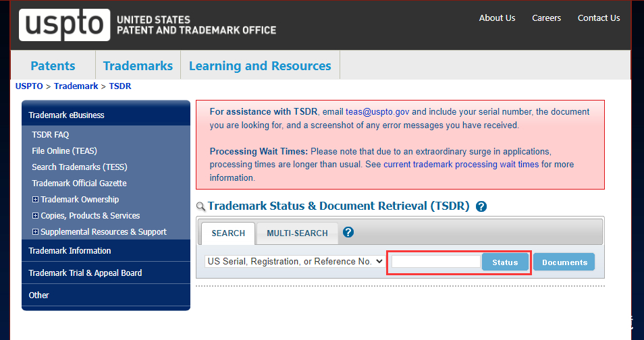The height and width of the screenshot is (340, 644).
Task: Expand Supplemental Resources & Support plus icon
Action: tap(35, 232)
